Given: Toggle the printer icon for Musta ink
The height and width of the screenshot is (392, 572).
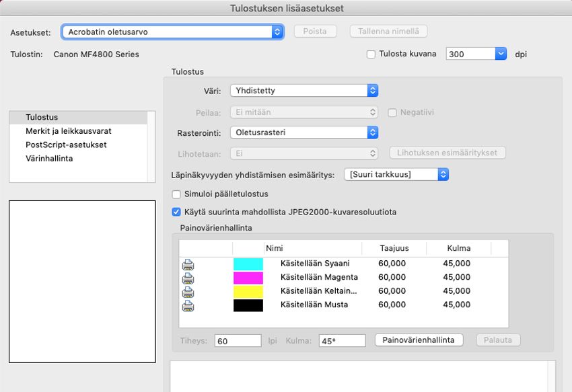Looking at the screenshot, I should tap(188, 305).
